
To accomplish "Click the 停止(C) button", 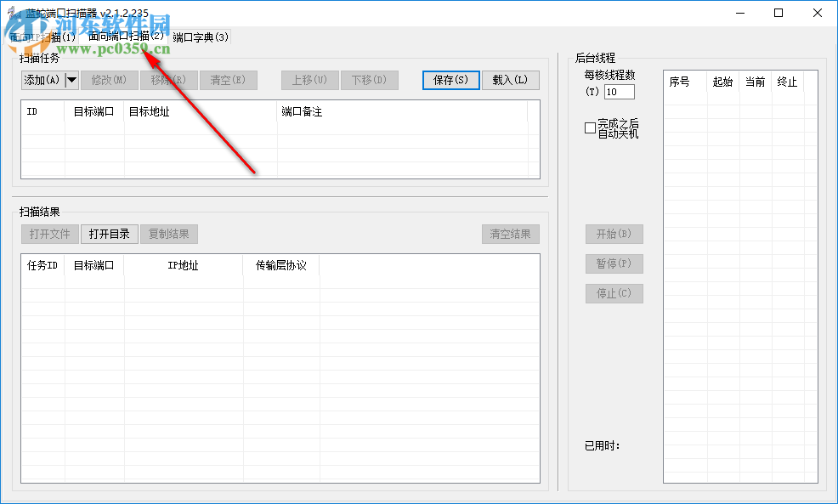I will point(614,293).
